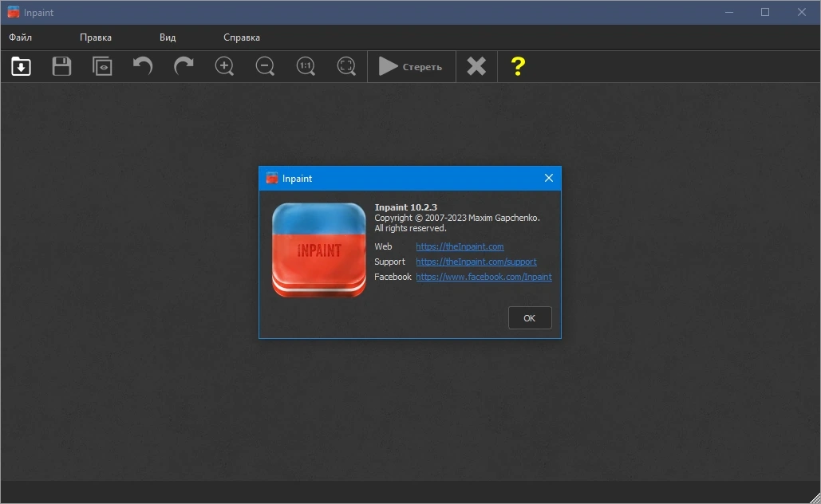Zoom out with the minus magnifier
This screenshot has width=821, height=504.
pos(265,66)
